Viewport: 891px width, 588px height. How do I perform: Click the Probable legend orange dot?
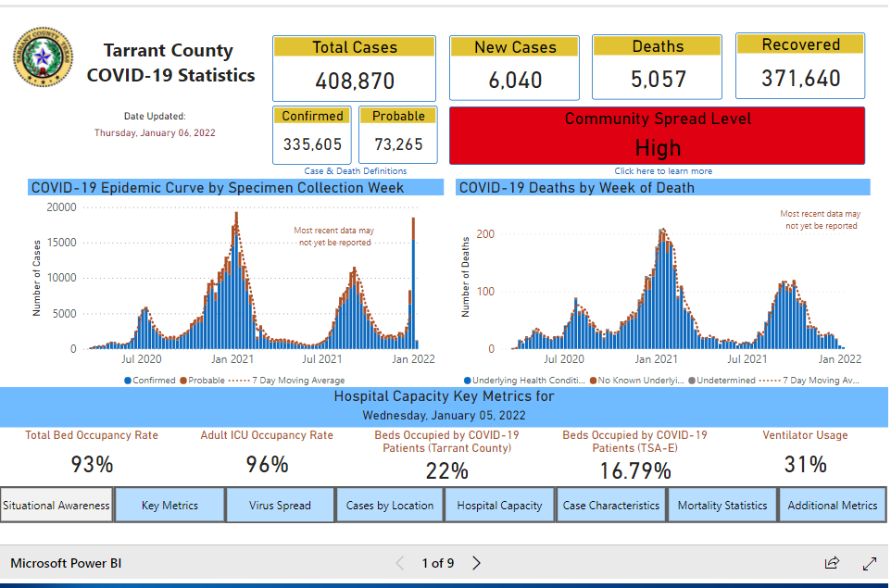click(183, 381)
